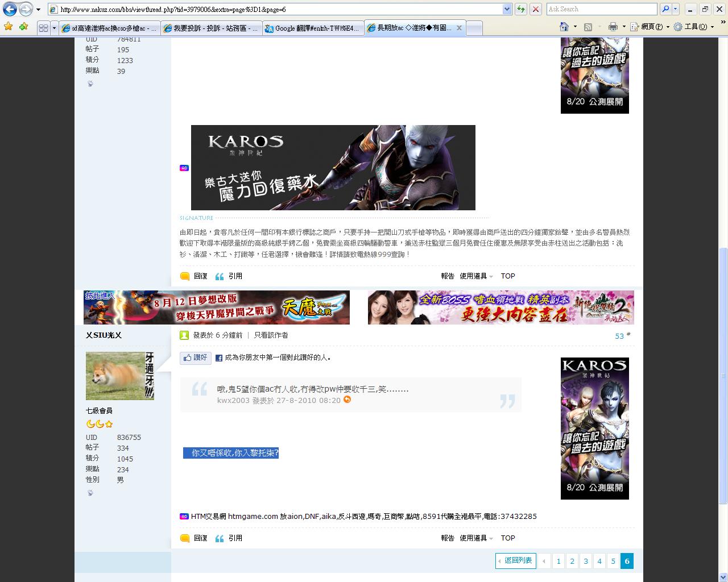Open the Quick Tabs grid view

44,28
